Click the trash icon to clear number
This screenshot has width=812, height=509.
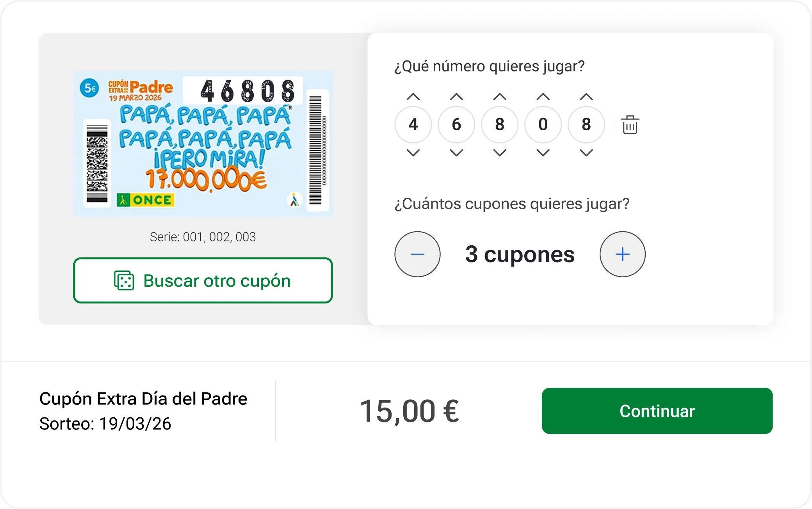[630, 125]
